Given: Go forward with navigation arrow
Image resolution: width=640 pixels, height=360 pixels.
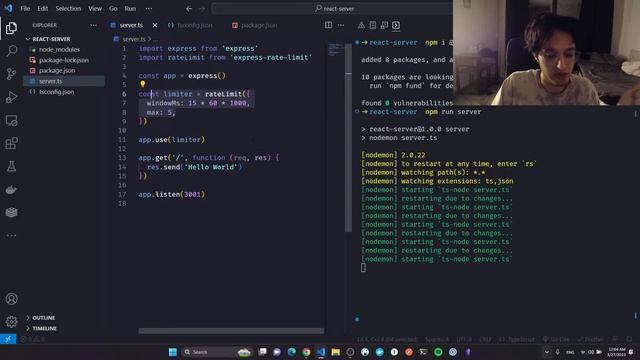Looking at the screenshot, I should 202,8.
